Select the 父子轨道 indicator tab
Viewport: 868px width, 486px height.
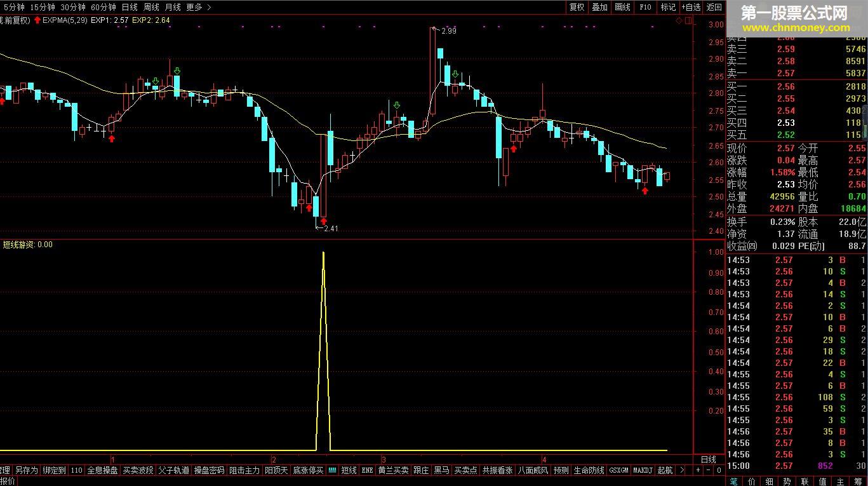pyautogui.click(x=174, y=471)
